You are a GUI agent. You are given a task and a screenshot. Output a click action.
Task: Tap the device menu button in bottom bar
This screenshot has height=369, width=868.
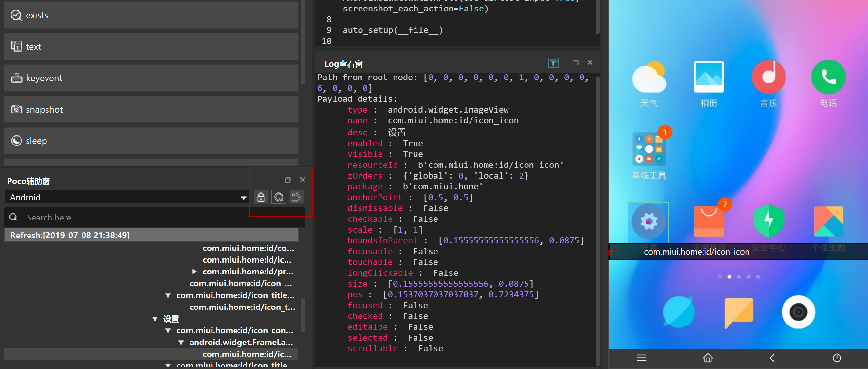[641, 358]
